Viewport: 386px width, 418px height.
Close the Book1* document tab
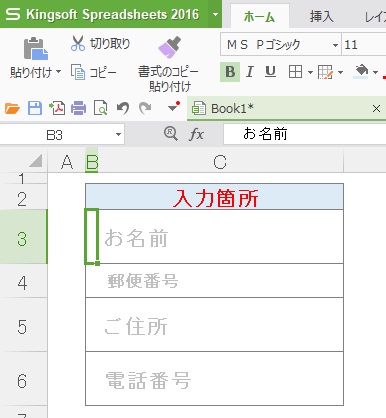click(376, 108)
